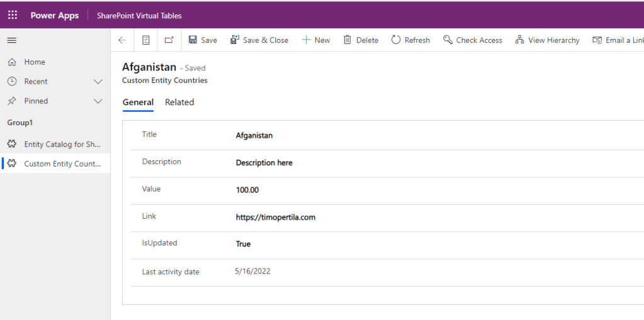
Task: Delete the current record
Action: [361, 40]
